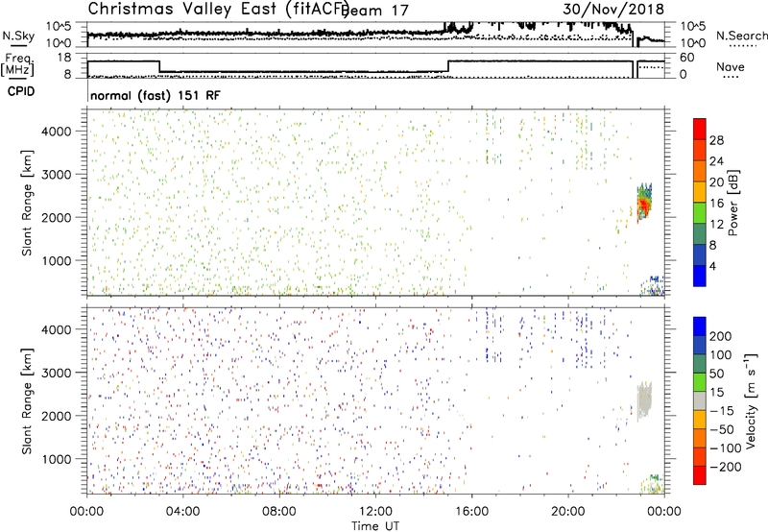Viewport: 768px width, 532px height.
Task: Click the 50 label on Velocity scale
Action: pyautogui.click(x=716, y=374)
